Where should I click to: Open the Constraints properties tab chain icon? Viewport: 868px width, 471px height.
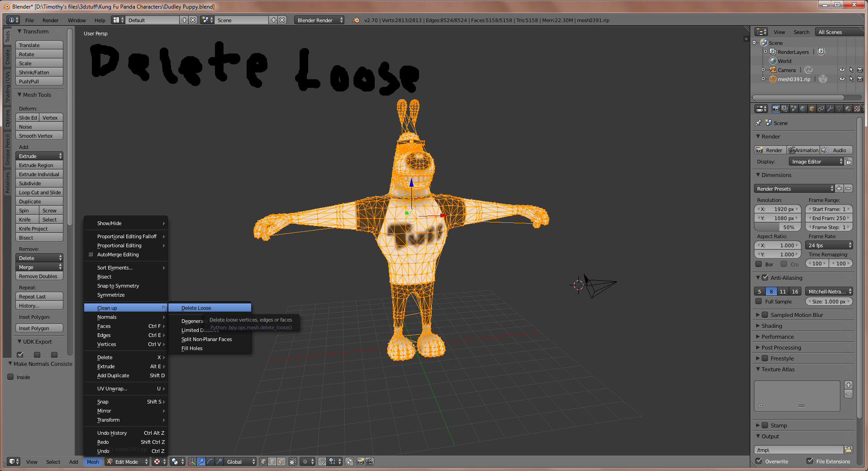[x=821, y=109]
